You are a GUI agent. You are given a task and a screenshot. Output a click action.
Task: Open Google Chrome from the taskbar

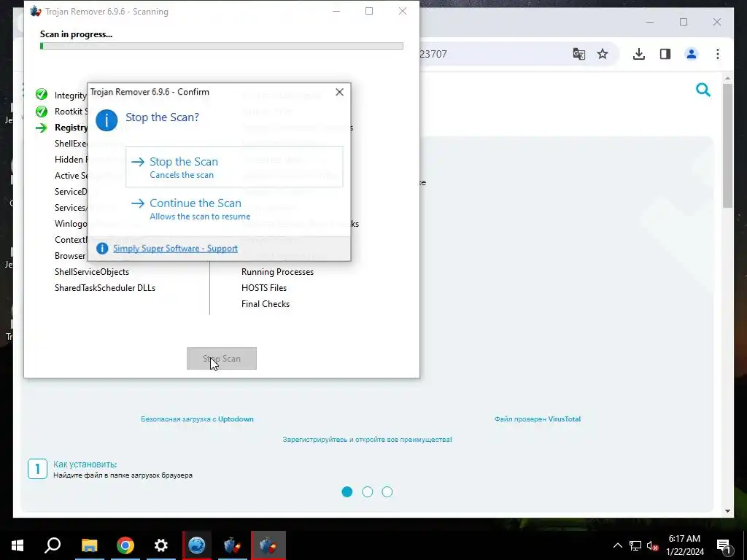tap(125, 545)
